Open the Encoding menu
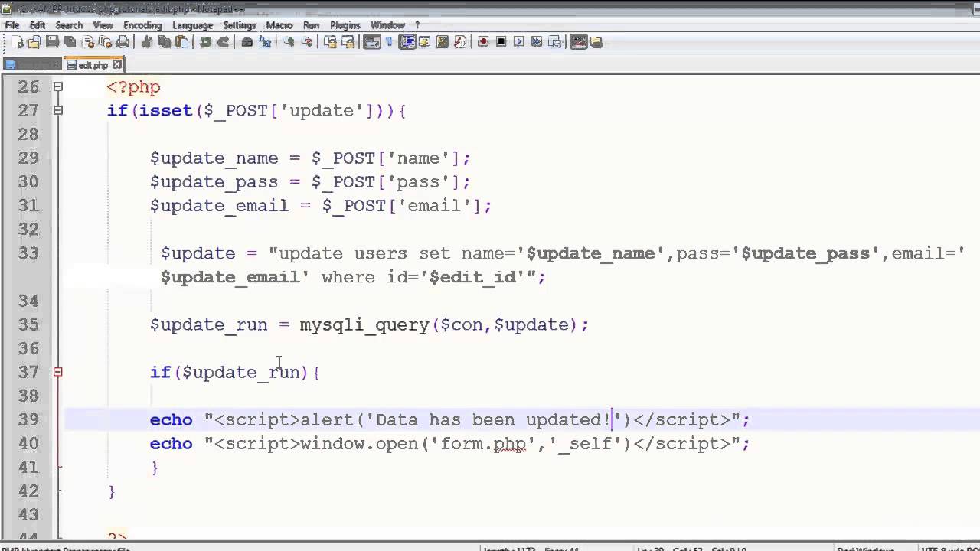Screen dimensions: 980x551 coord(142,25)
